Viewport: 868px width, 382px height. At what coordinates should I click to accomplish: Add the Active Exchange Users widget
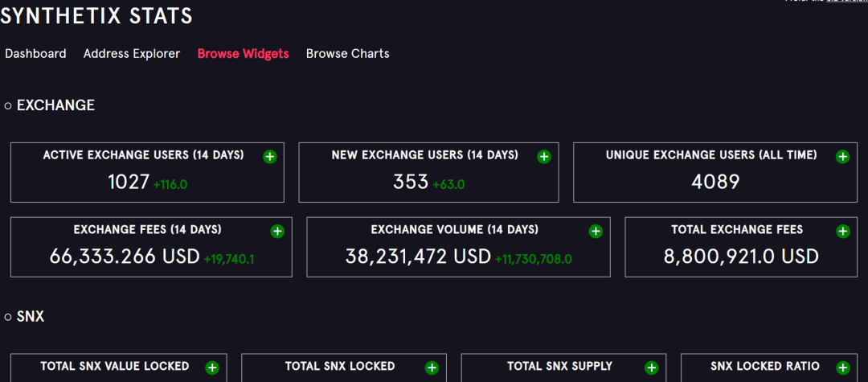pos(269,157)
